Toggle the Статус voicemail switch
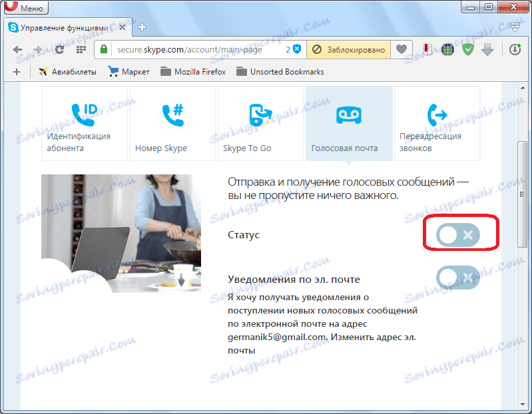Image resolution: width=532 pixels, height=414 pixels. [x=458, y=235]
